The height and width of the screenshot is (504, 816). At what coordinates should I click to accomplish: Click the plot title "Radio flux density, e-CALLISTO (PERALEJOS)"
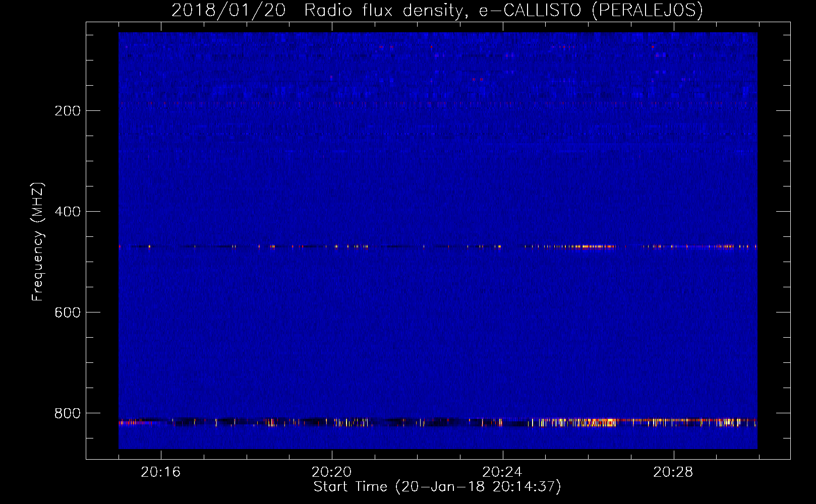[x=503, y=11]
